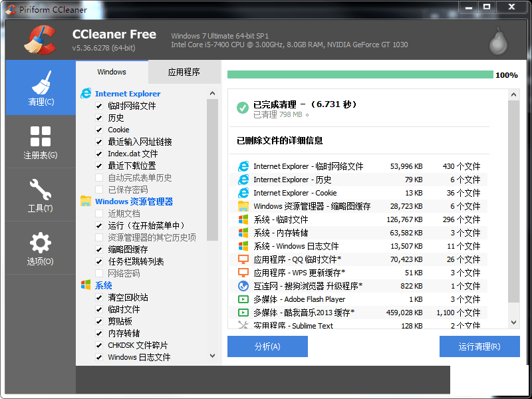Viewport: 532px width, 399px height.
Task: Click the 系统 Windows flag category icon
Action: (86, 285)
